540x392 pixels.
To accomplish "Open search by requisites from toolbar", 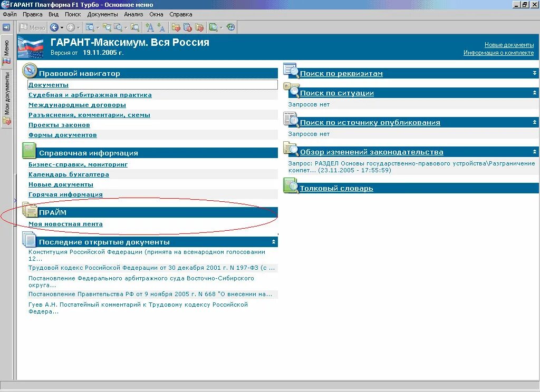I will click(90, 27).
